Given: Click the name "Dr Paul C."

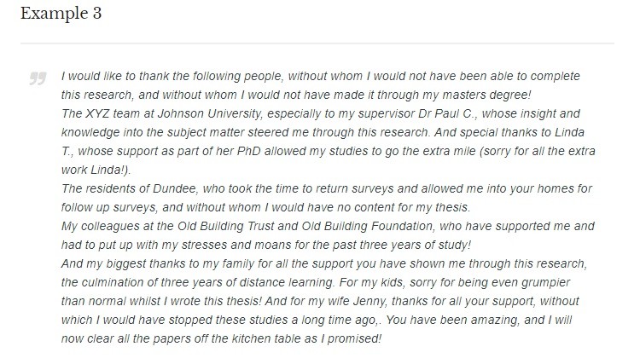Looking at the screenshot, I should click(x=447, y=113).
